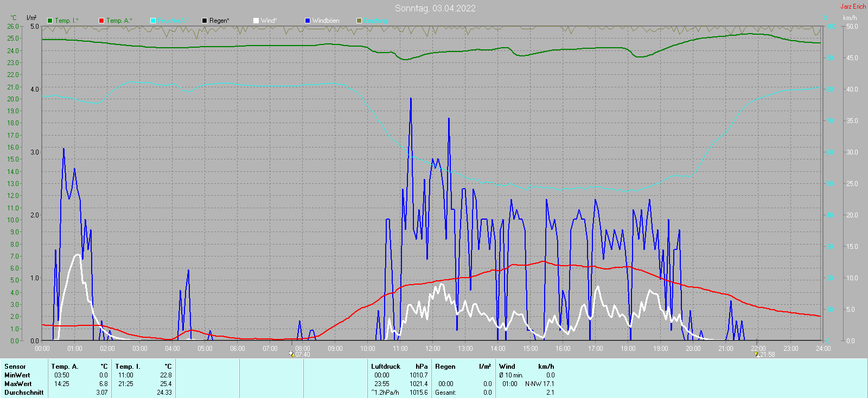The height and width of the screenshot is (398, 868).
Task: Click the hPa unit header
Action: coord(422,367)
